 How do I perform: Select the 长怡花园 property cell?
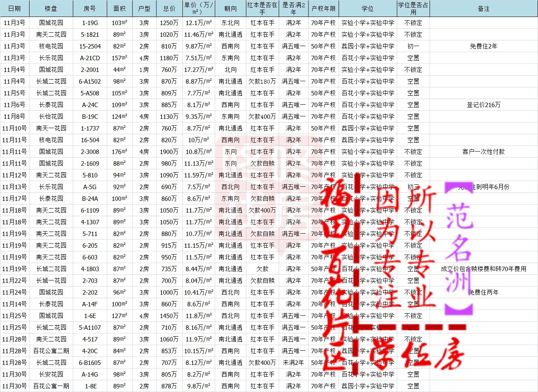51,117
